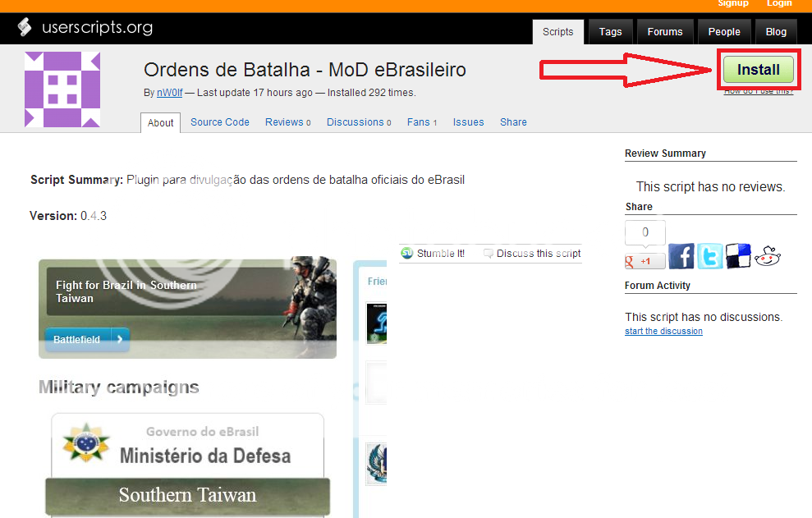This screenshot has height=518, width=812.
Task: Click the userscripts.org site title
Action: click(98, 27)
